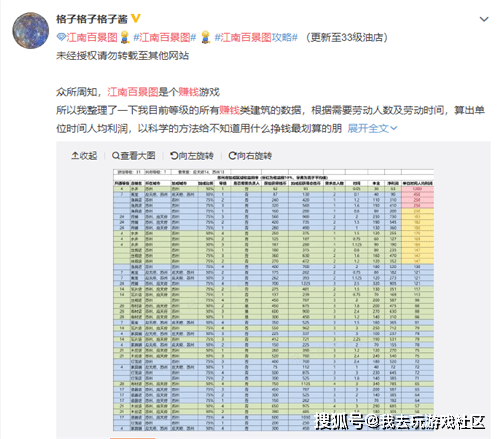
Task: Click the text (更新至33级油店)
Action: coord(347,37)
